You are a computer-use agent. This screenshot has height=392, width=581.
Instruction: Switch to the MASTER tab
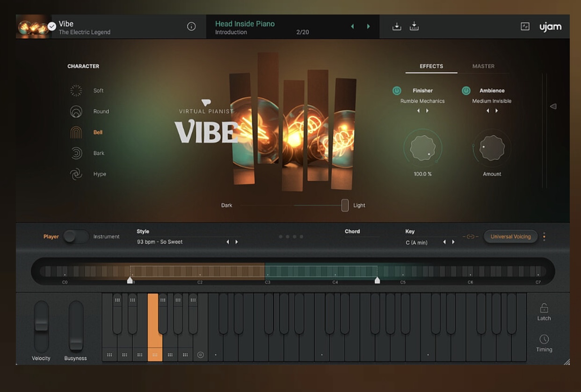tap(483, 66)
